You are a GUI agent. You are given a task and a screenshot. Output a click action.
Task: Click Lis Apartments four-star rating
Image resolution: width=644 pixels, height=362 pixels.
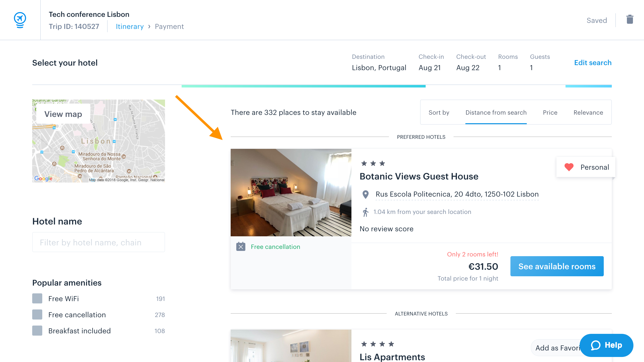click(x=377, y=344)
